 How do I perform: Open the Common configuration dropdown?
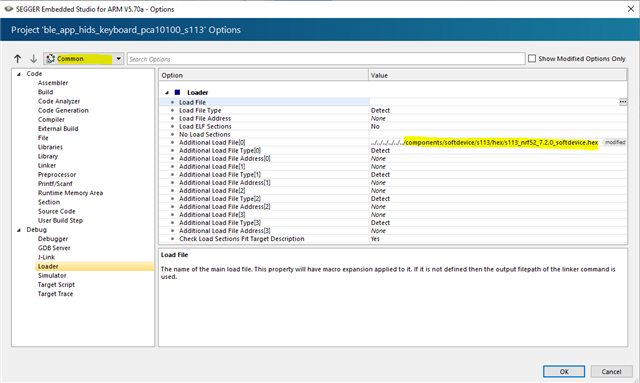[x=84, y=59]
